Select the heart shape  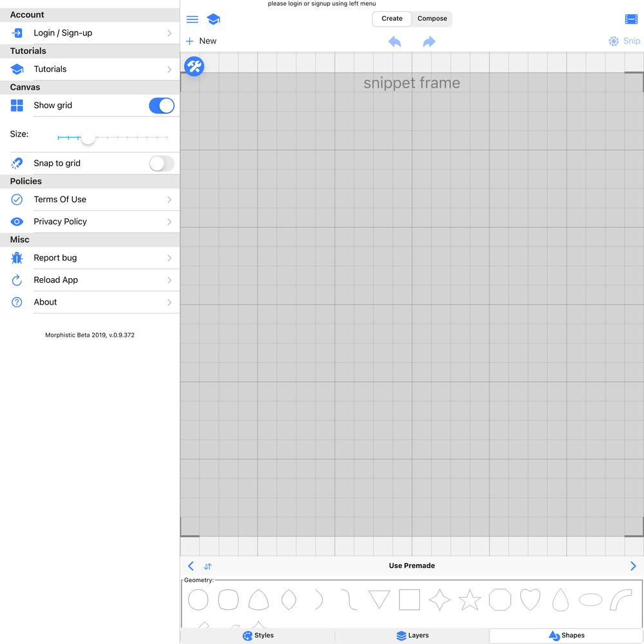pyautogui.click(x=530, y=600)
